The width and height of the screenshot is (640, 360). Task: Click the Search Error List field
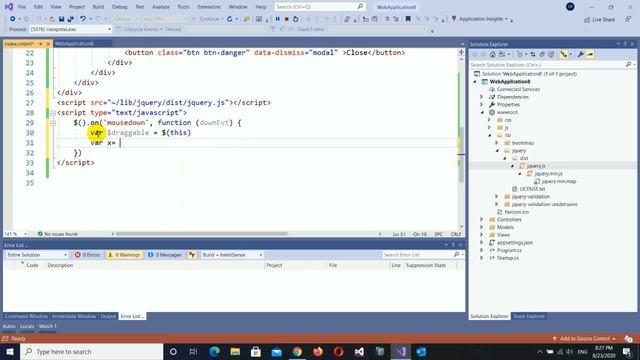click(418, 255)
